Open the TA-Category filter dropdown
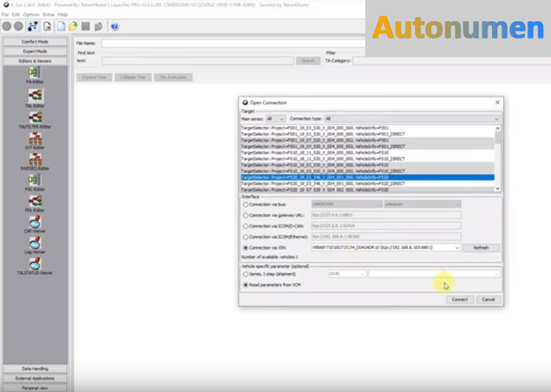 452,61
